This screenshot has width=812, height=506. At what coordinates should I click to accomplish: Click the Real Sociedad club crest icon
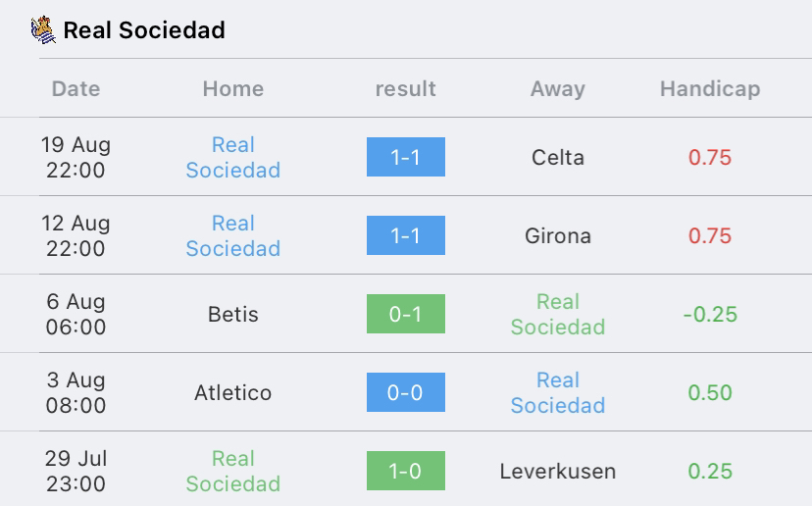pos(43,30)
